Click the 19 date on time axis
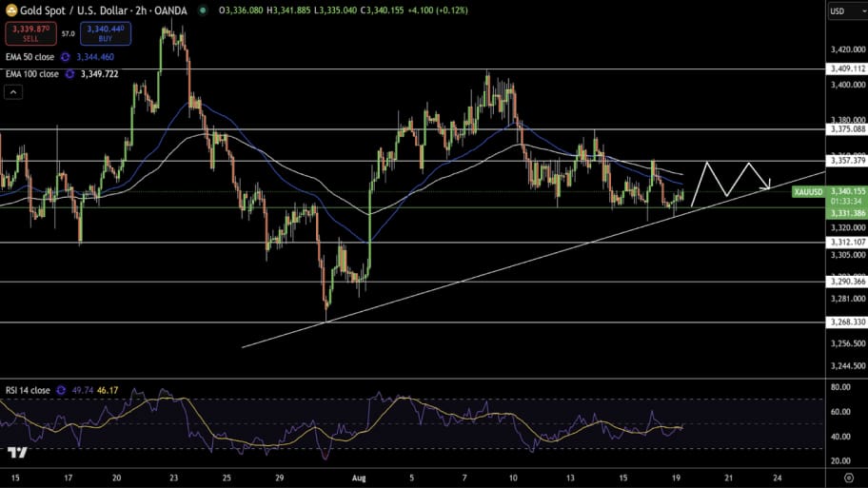 point(676,478)
